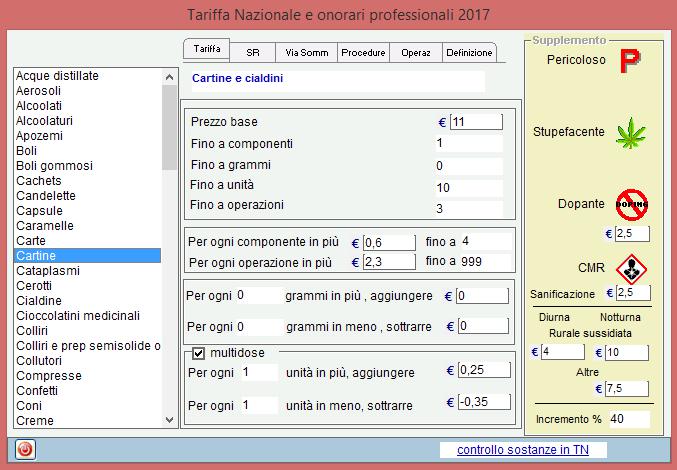Viewport: 677px width, 470px height.
Task: Click the Diurna euro field
Action: tap(563, 352)
